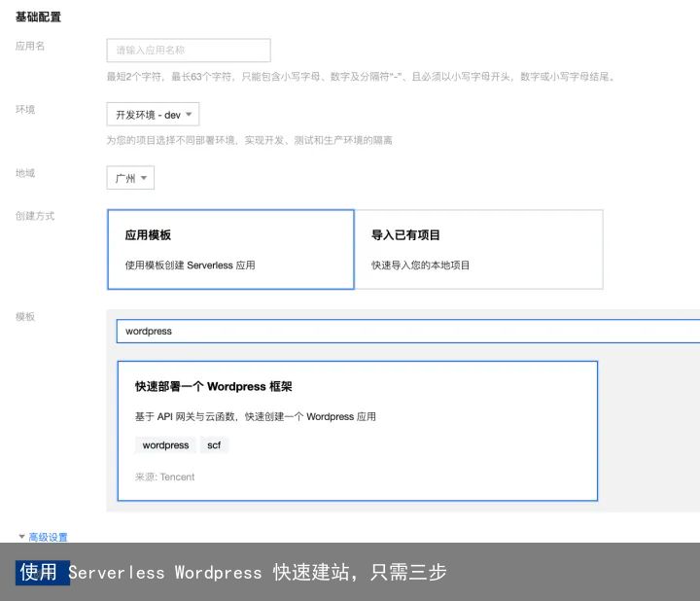Click the 应用名 field label

30,46
